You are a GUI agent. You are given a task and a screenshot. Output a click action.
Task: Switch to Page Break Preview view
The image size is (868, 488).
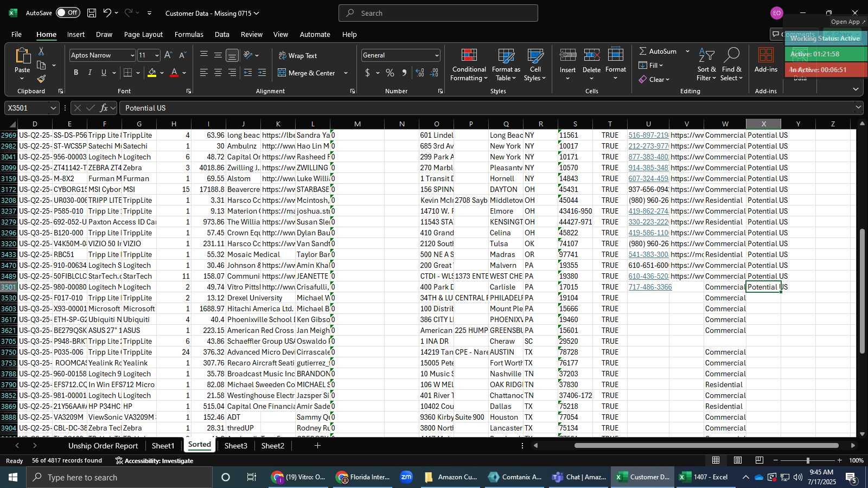click(x=759, y=460)
